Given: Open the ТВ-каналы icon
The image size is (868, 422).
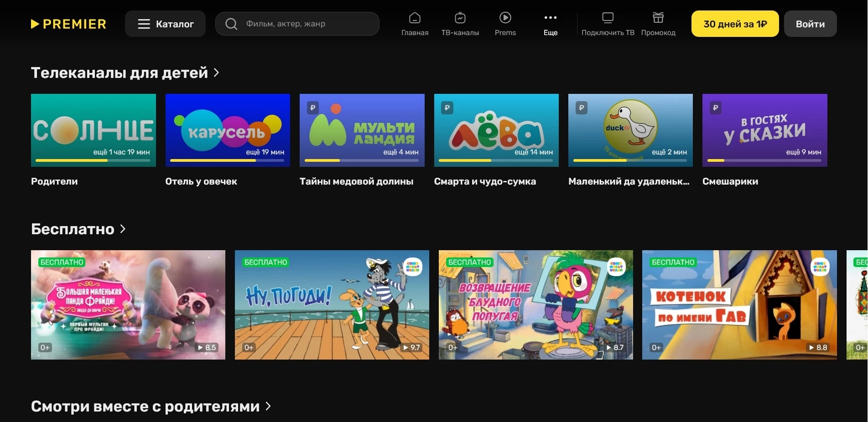Looking at the screenshot, I should coord(460,18).
